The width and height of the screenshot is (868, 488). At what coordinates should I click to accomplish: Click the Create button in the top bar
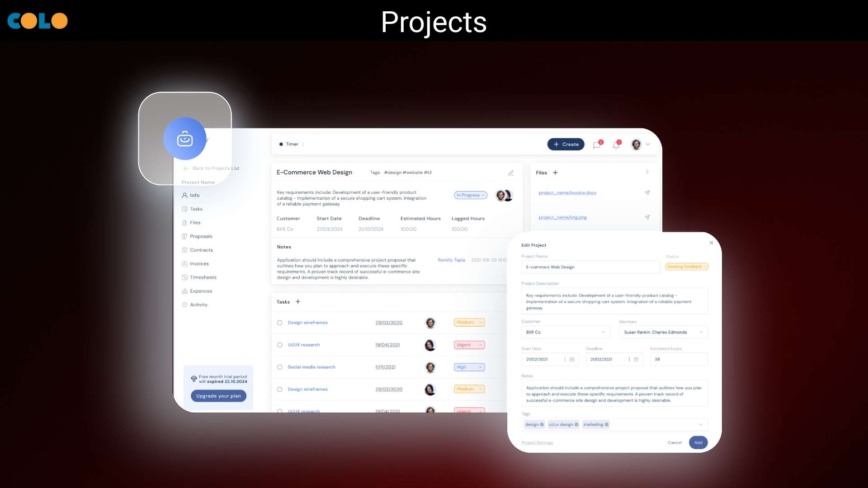pyautogui.click(x=566, y=144)
